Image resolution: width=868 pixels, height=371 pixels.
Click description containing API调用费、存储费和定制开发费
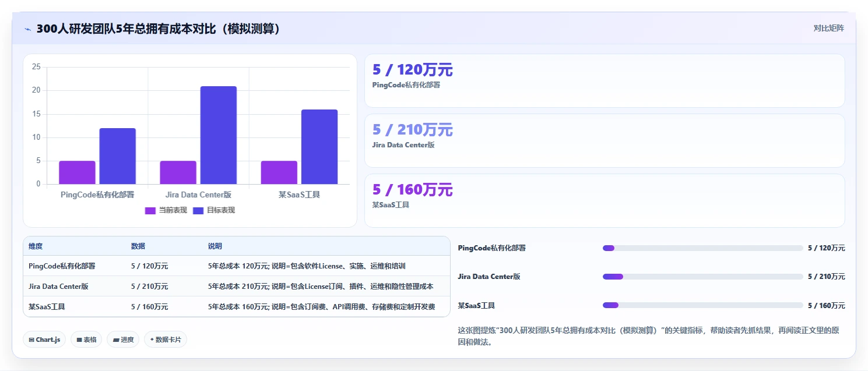click(x=321, y=306)
